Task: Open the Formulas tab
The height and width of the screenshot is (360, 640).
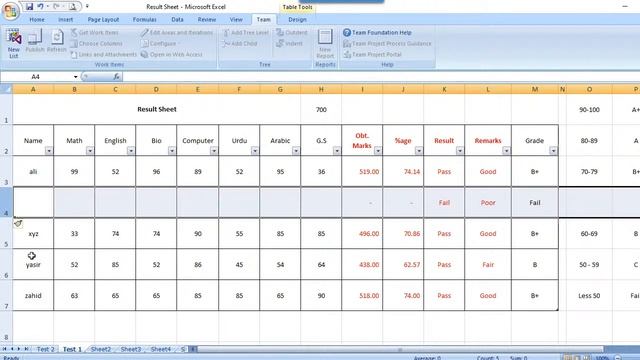Action: click(144, 19)
